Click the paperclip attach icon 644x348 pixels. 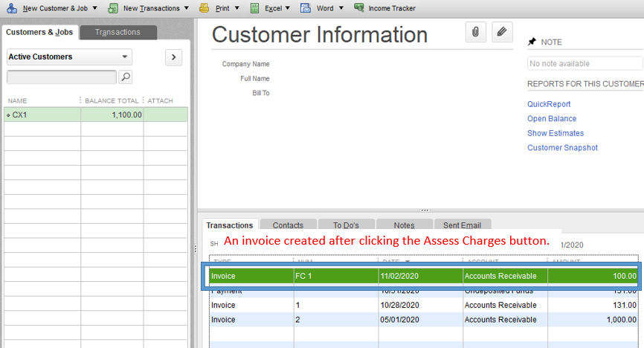(475, 32)
